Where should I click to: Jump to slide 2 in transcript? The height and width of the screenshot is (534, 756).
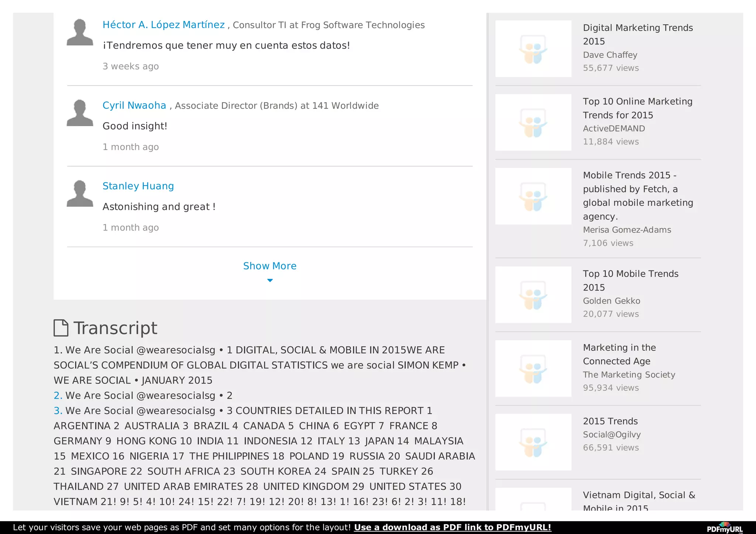click(58, 396)
